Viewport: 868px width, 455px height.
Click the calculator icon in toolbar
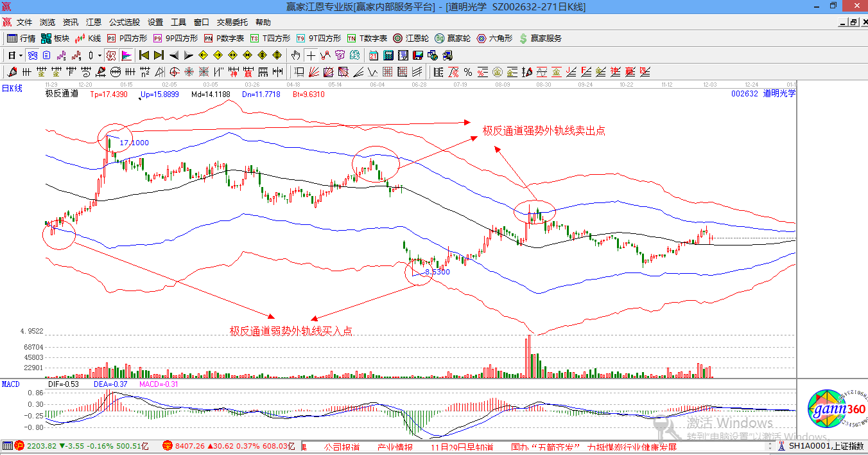(x=388, y=55)
